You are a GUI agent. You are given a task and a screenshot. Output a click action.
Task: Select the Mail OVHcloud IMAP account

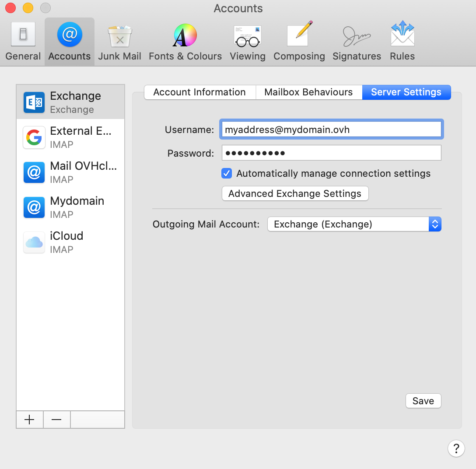[x=70, y=171]
